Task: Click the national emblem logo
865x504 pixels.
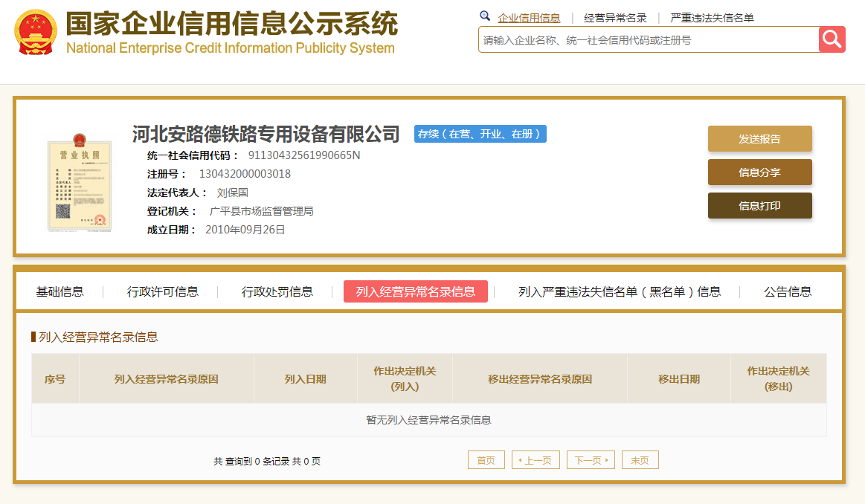Action: click(x=36, y=33)
